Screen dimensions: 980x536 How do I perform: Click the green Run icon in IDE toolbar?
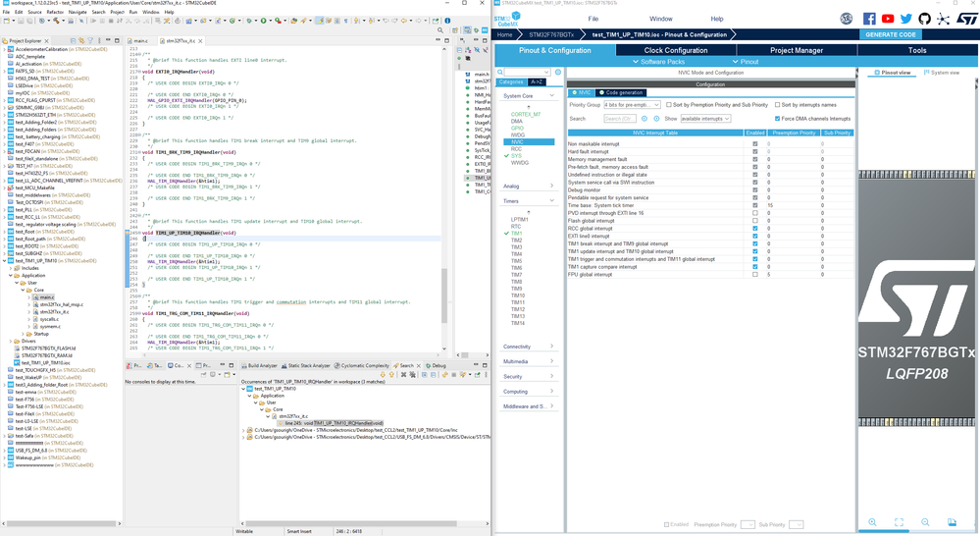click(x=263, y=21)
